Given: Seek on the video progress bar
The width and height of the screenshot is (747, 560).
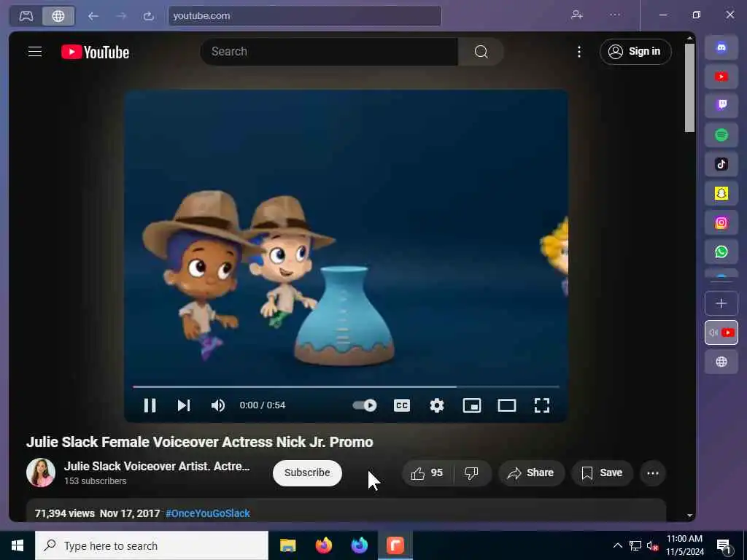Looking at the screenshot, I should coord(346,386).
